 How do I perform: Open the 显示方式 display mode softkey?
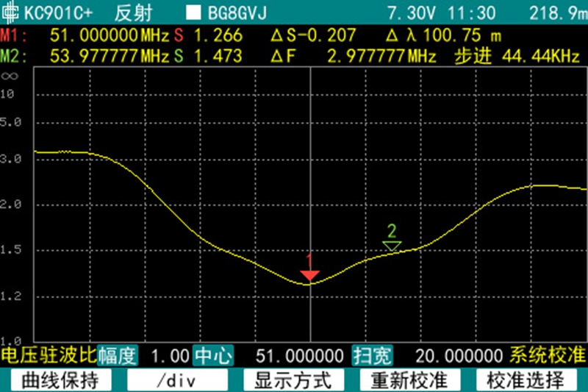[293, 380]
